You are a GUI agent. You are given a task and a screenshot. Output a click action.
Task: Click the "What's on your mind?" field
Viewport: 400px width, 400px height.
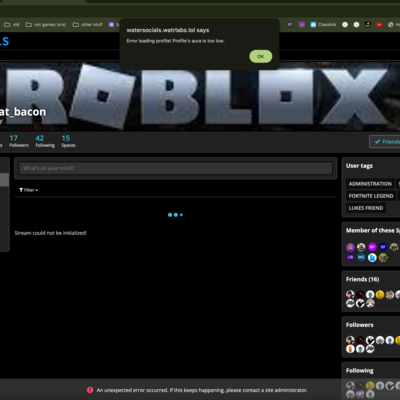pos(175,168)
